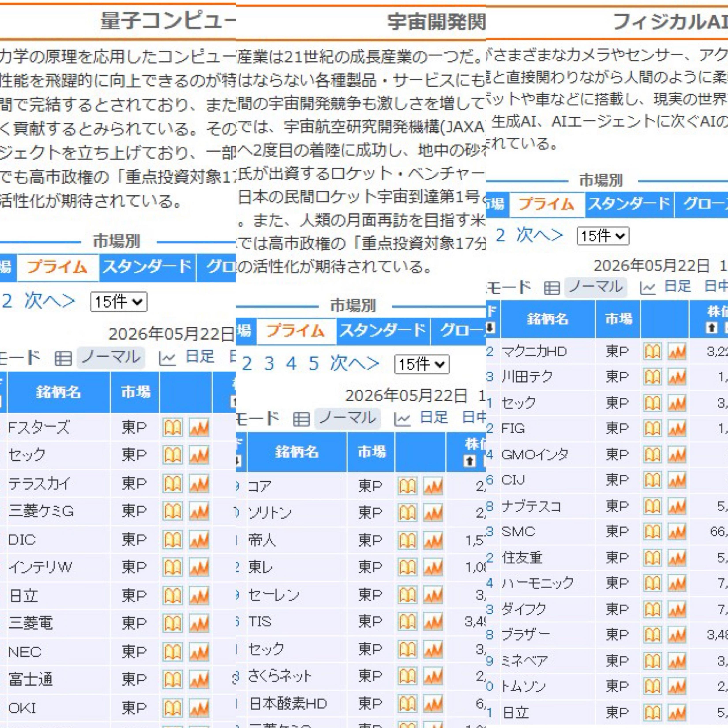Open OKI chart icon

tap(199, 708)
